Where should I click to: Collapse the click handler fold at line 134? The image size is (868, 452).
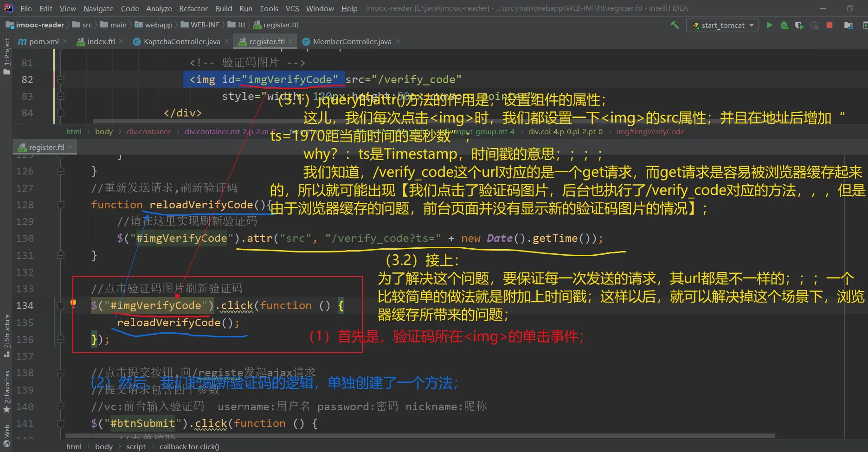pyautogui.click(x=60, y=305)
